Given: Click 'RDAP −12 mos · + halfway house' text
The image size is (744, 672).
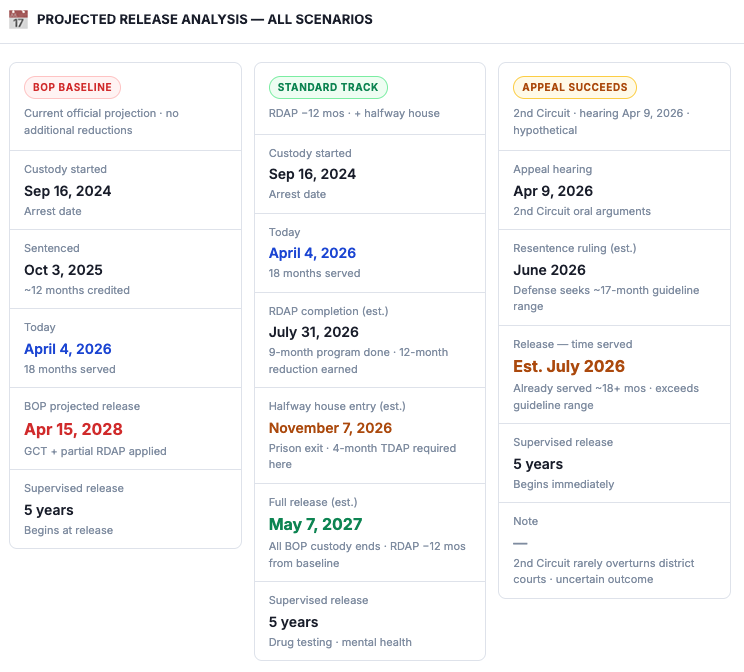Looking at the screenshot, I should 354,113.
